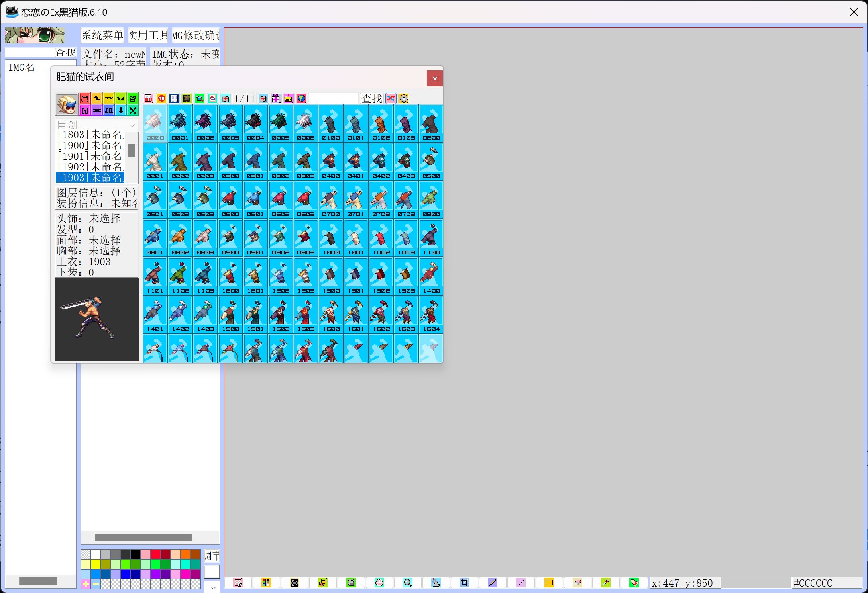Select the blue shoes category icon

click(109, 110)
